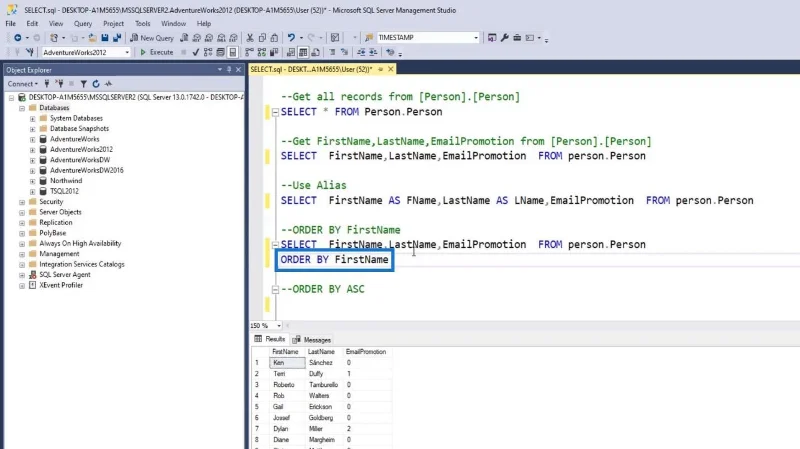Image resolution: width=800 pixels, height=449 pixels.
Task: Click the LastName column header
Action: click(x=321, y=352)
